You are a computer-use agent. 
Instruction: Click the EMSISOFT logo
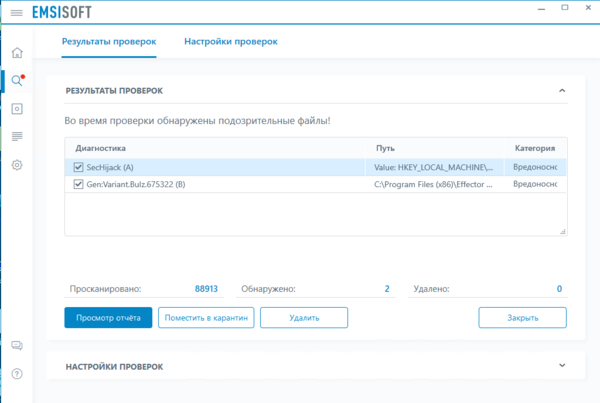[62, 13]
